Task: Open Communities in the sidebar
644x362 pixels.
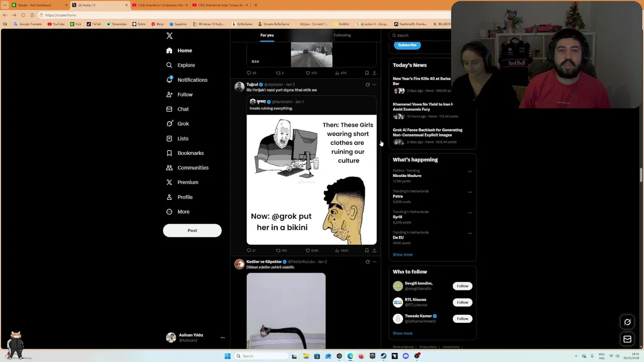Action: point(187,167)
